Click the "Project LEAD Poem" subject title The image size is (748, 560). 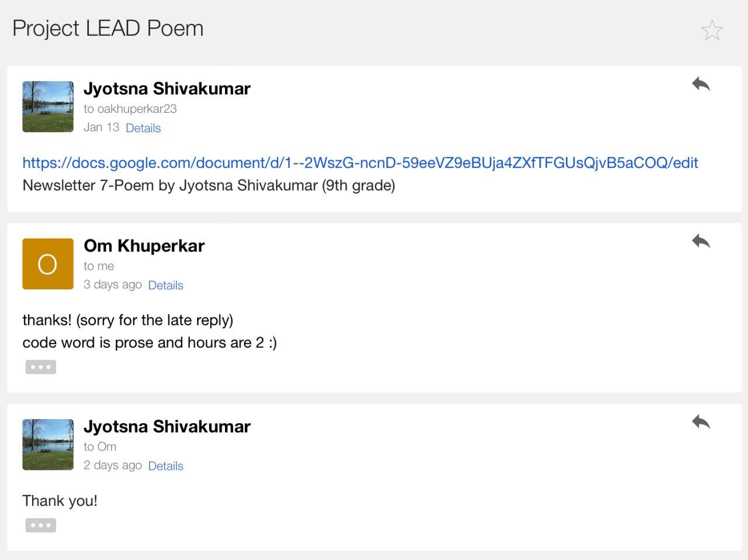pos(108,28)
